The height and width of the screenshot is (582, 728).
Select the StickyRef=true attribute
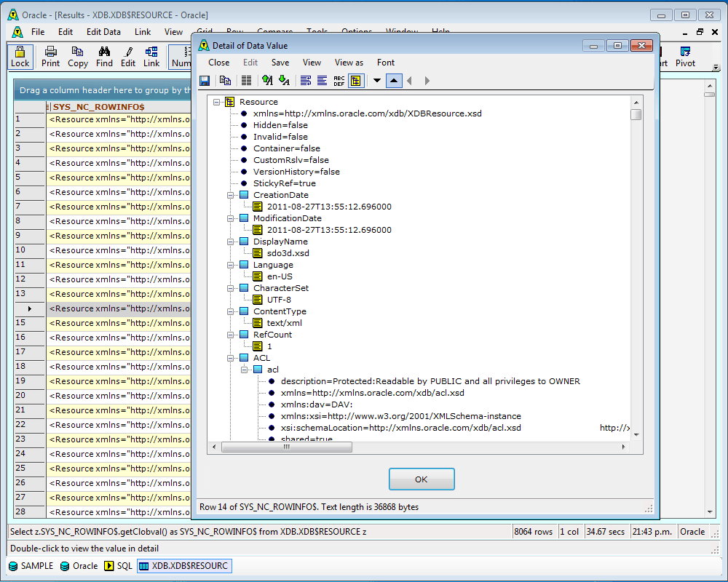[x=284, y=183]
